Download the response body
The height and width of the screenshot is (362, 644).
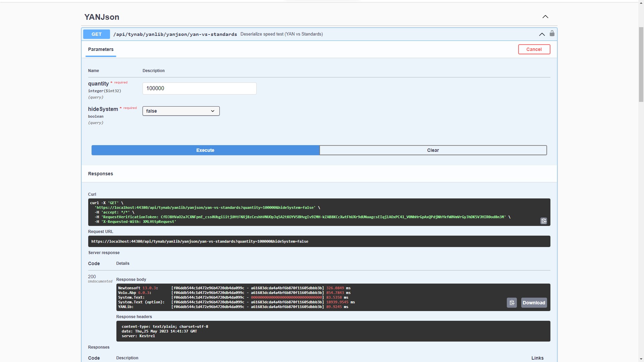point(534,303)
